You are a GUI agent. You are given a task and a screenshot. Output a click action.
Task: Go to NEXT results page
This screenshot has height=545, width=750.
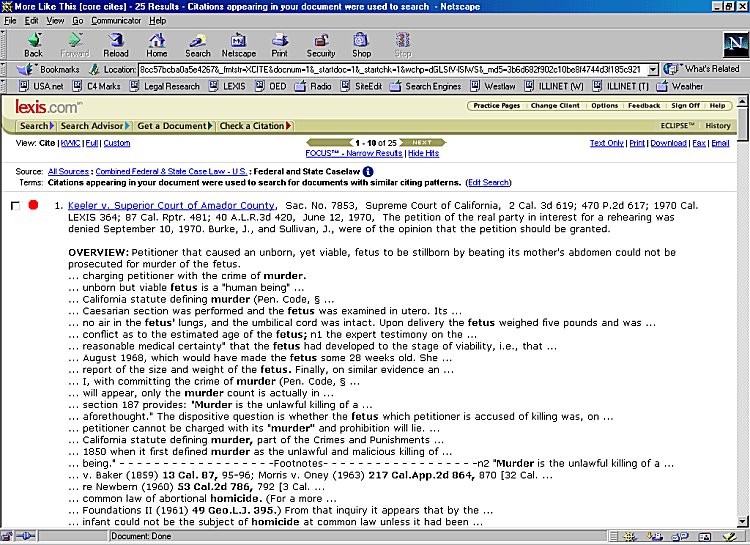pyautogui.click(x=423, y=142)
